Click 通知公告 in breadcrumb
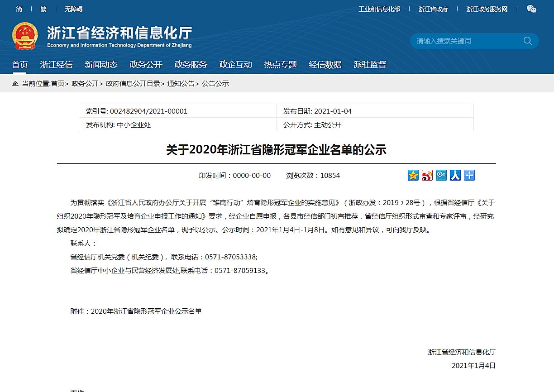Viewport: 554px width, 392px height. point(181,84)
